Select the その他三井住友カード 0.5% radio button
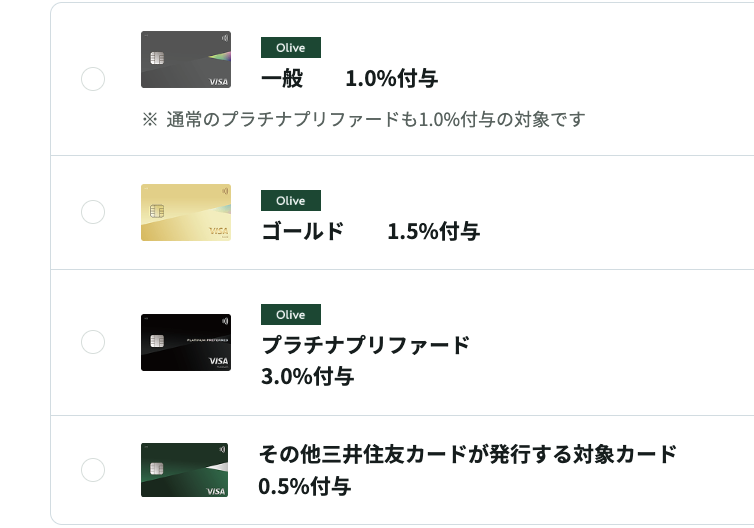Screen dimensions: 754x528 pyautogui.click(x=93, y=470)
